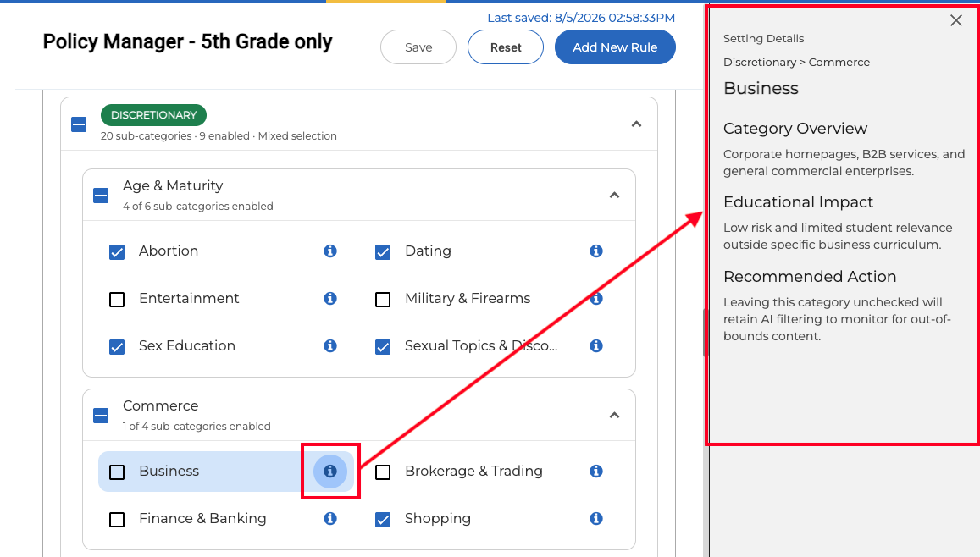Viewport: 980px width, 557px height.
Task: Check the Business checkbox
Action: pyautogui.click(x=117, y=472)
